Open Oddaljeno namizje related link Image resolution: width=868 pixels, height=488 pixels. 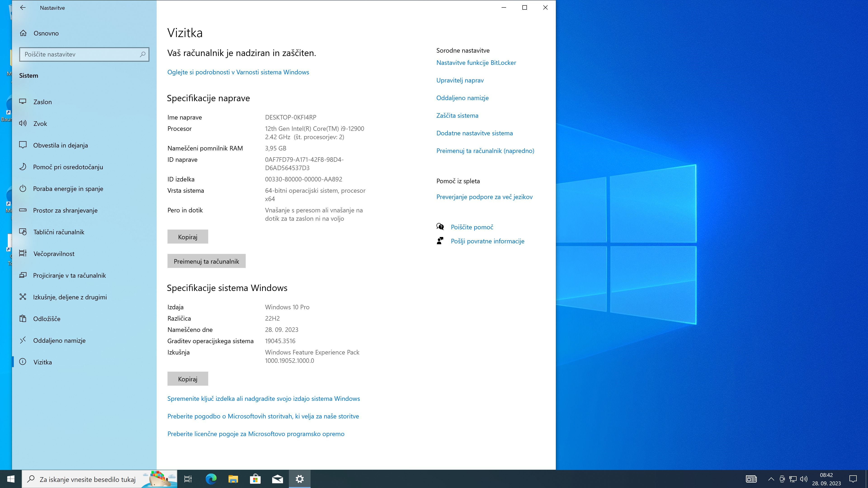[462, 98]
